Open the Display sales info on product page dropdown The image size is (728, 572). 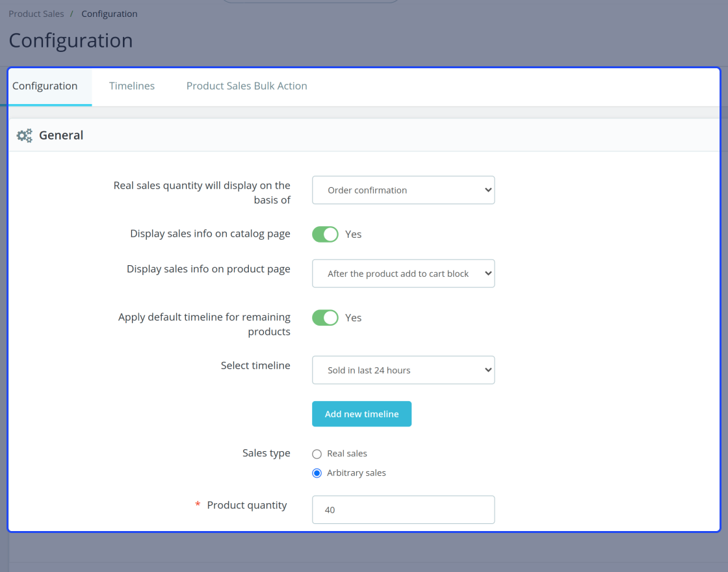(404, 274)
